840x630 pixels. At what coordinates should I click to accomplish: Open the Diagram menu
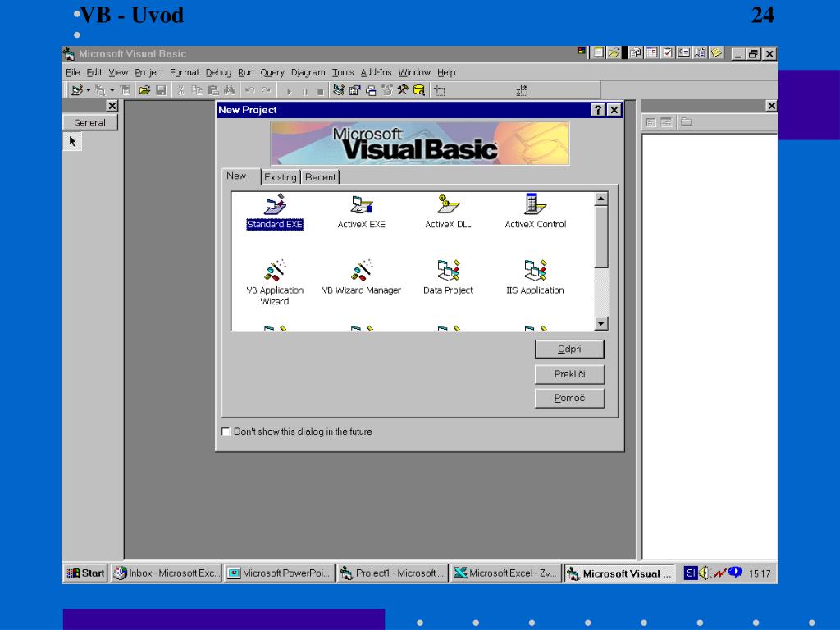(308, 72)
